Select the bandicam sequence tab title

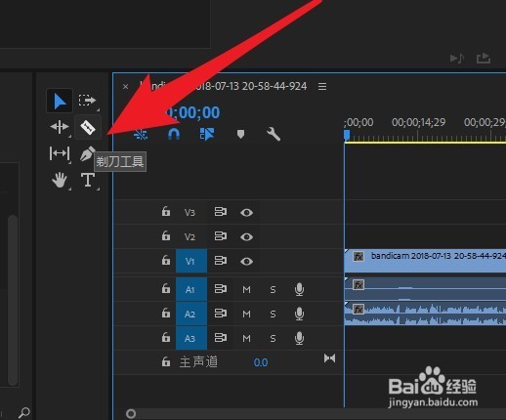[224, 86]
